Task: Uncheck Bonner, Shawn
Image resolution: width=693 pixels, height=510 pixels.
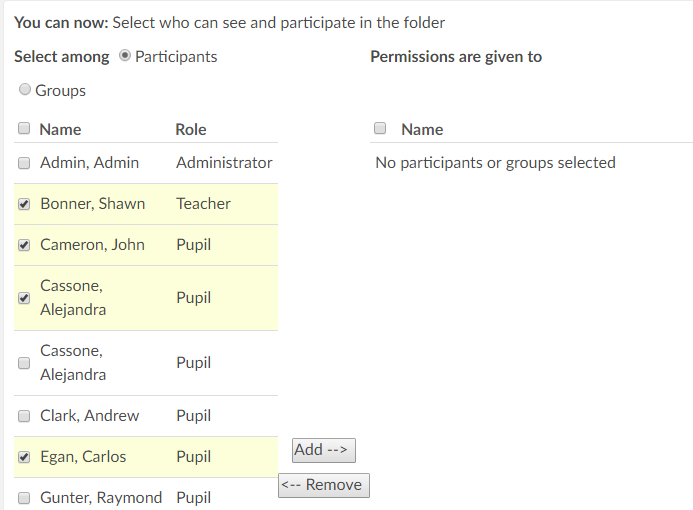Action: 24,204
